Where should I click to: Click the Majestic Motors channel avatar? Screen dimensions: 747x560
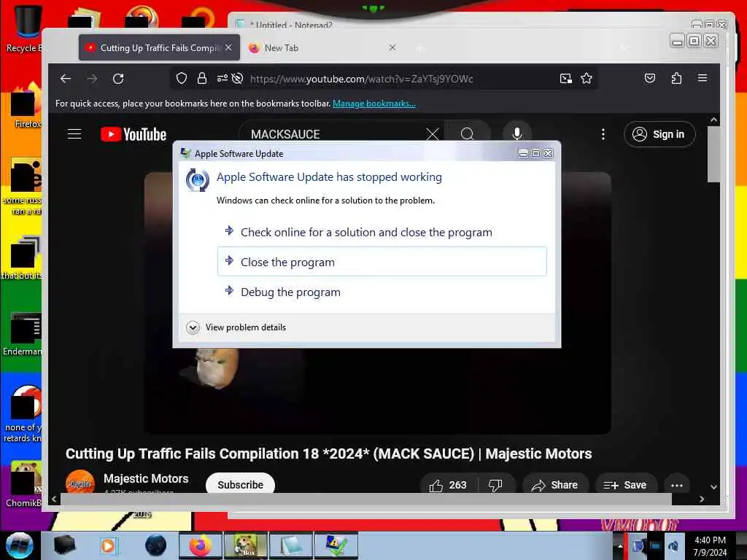tap(80, 483)
